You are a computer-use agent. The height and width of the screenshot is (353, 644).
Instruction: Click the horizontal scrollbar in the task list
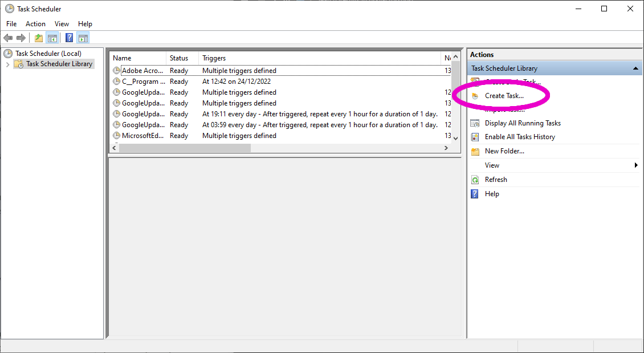click(x=185, y=148)
